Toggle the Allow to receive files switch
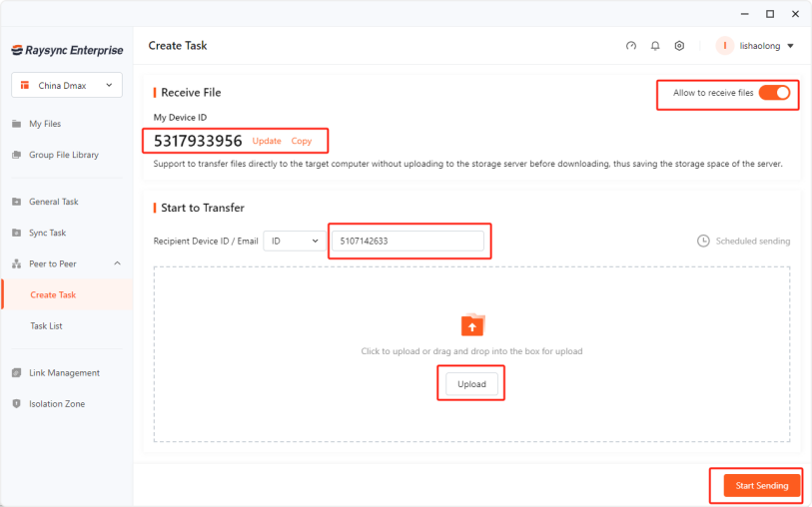This screenshot has height=507, width=812. tap(774, 93)
